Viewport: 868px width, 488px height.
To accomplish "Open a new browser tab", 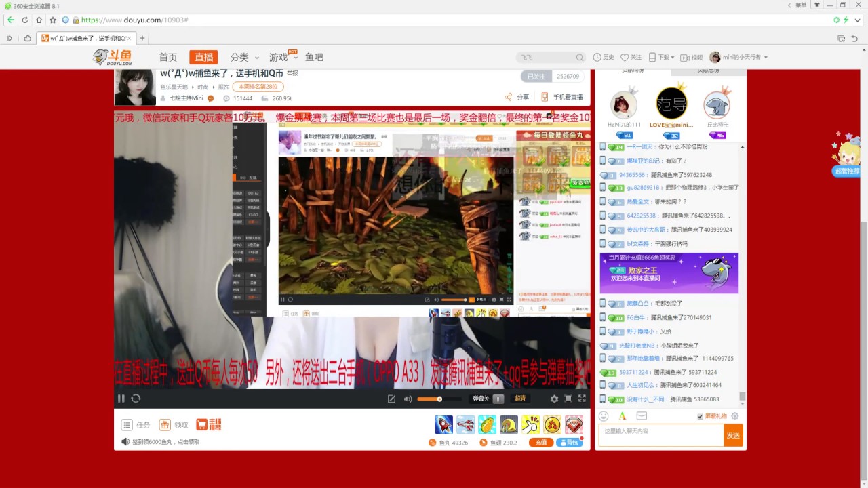I will click(x=142, y=38).
